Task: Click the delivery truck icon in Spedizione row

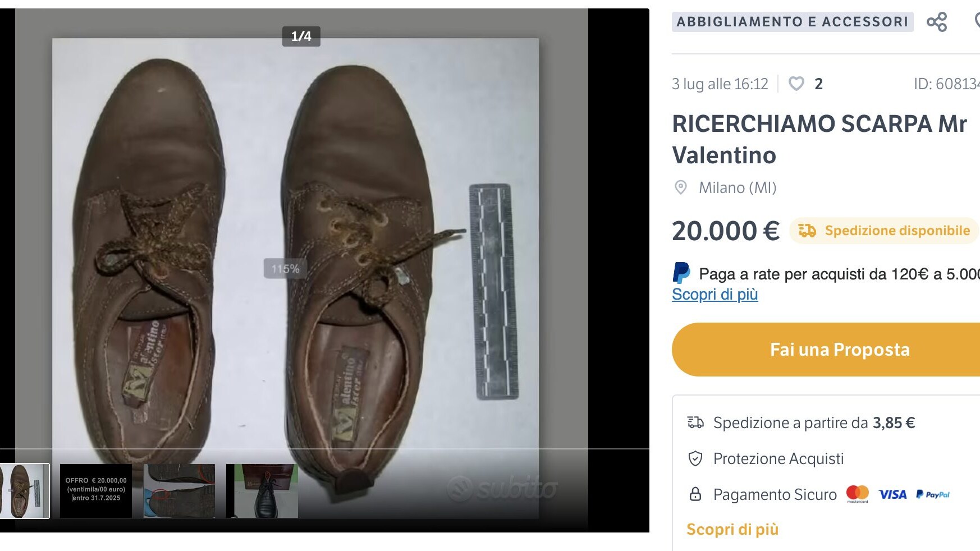Action: click(x=695, y=423)
